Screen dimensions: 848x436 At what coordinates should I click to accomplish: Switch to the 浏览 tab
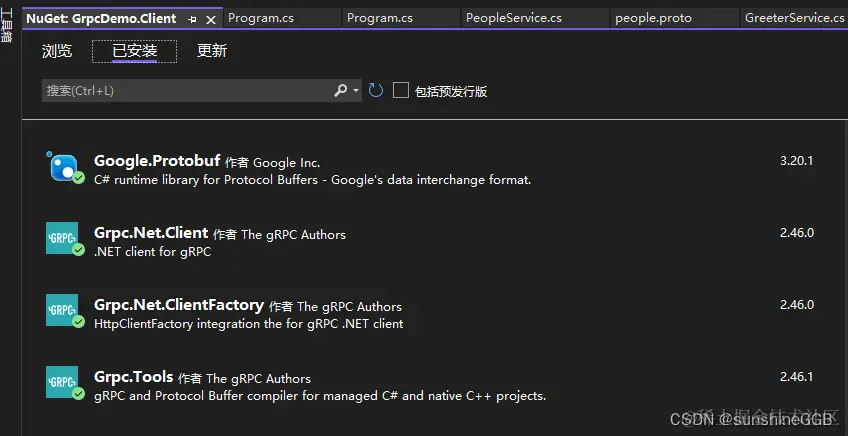57,51
